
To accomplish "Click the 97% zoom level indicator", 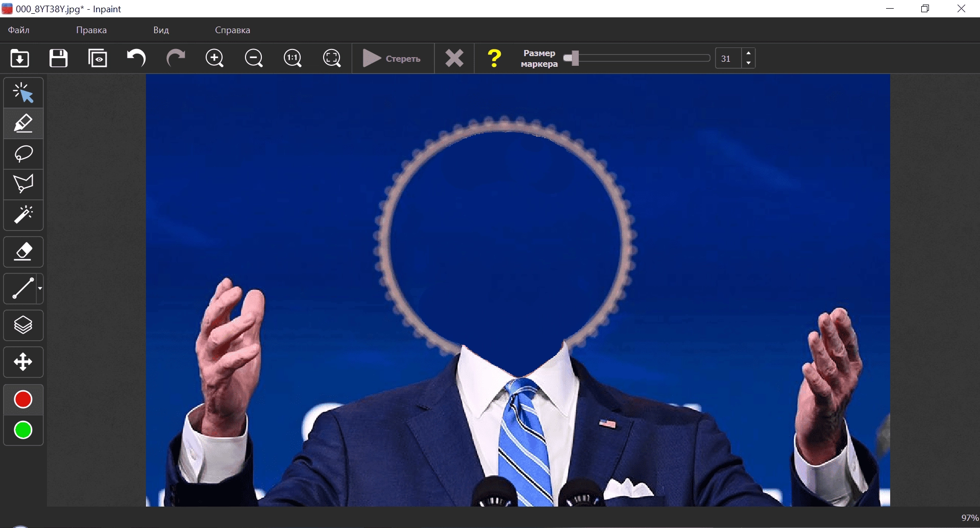I will [969, 518].
